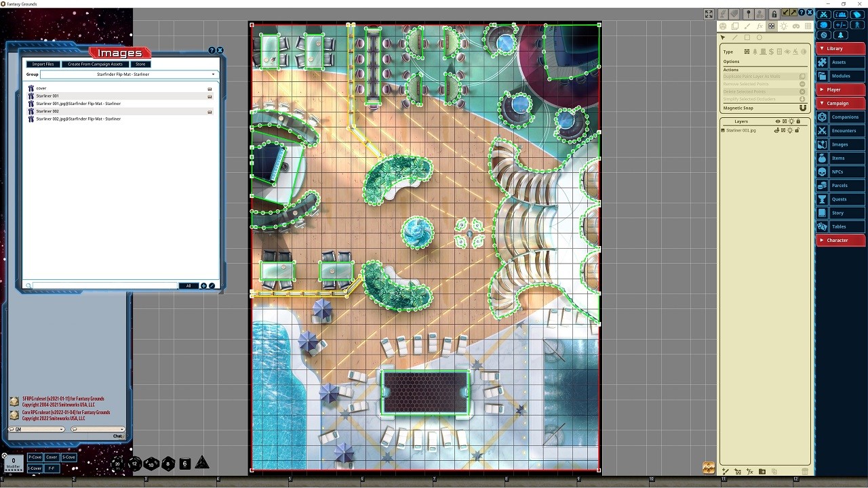868x488 pixels.
Task: Collapse the Library sidebar section
Action: pyautogui.click(x=840, y=48)
